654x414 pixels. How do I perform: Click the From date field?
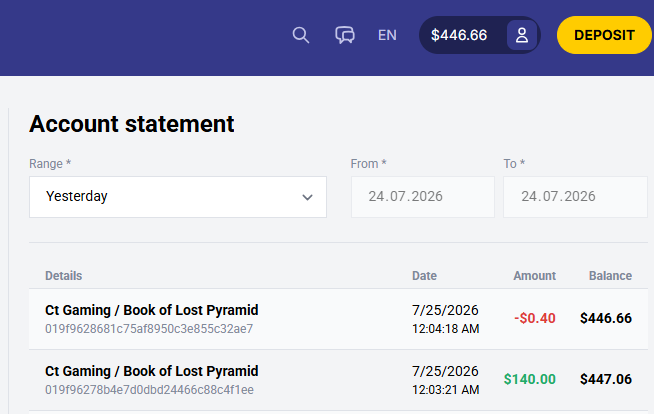[x=423, y=197]
